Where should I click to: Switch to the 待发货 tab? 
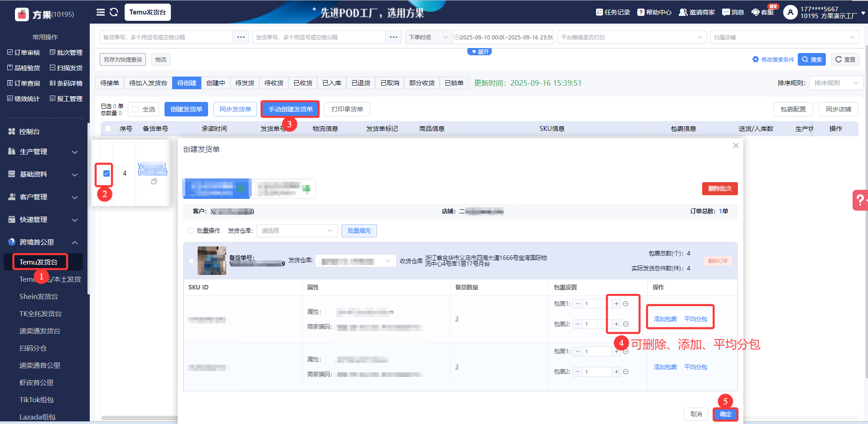pyautogui.click(x=245, y=83)
